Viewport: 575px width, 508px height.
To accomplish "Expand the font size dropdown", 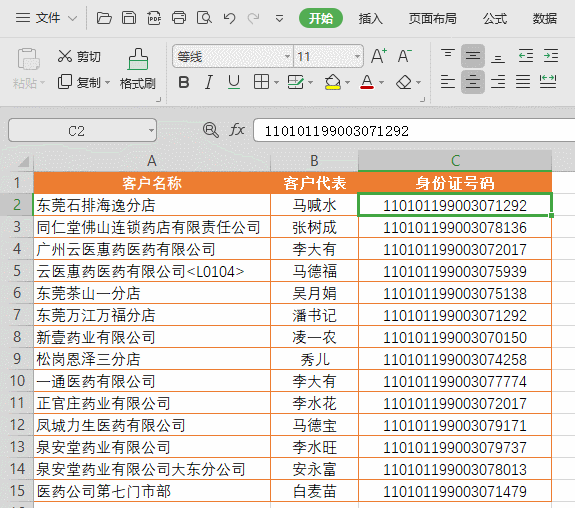I will 357,56.
